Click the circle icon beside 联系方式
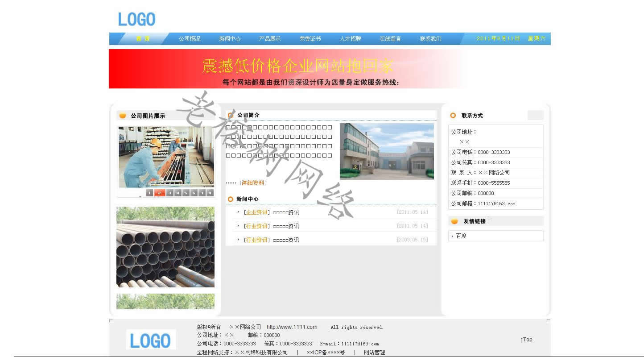The height and width of the screenshot is (357, 644). [x=453, y=115]
